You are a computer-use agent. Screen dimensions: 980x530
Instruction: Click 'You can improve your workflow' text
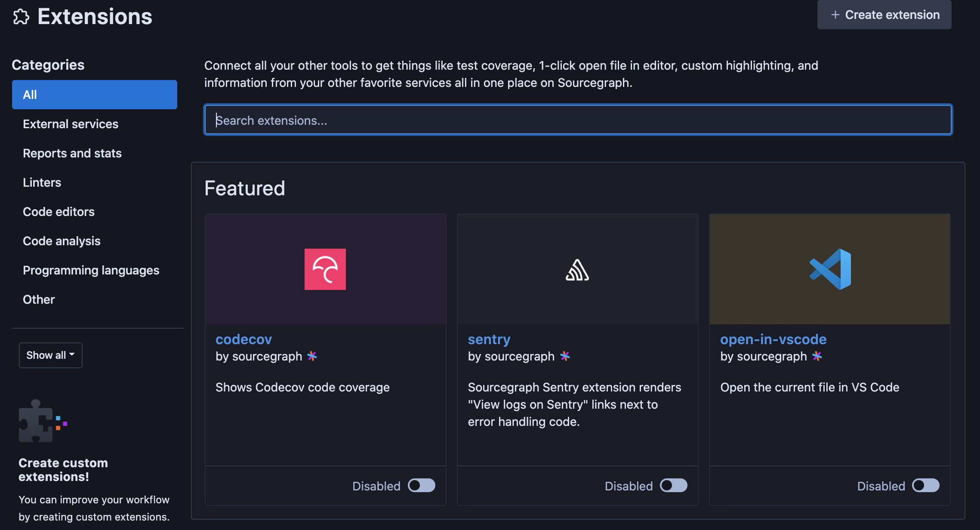[x=94, y=500]
